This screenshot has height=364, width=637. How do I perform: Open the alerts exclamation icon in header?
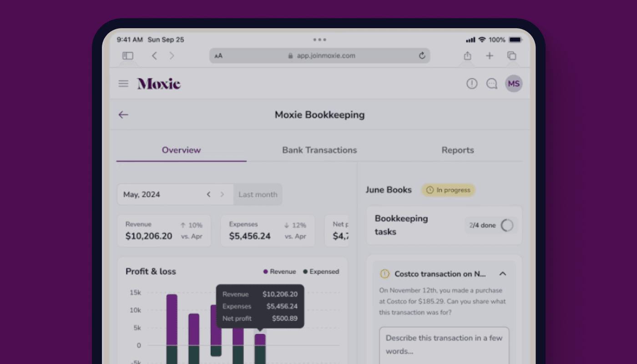(472, 84)
